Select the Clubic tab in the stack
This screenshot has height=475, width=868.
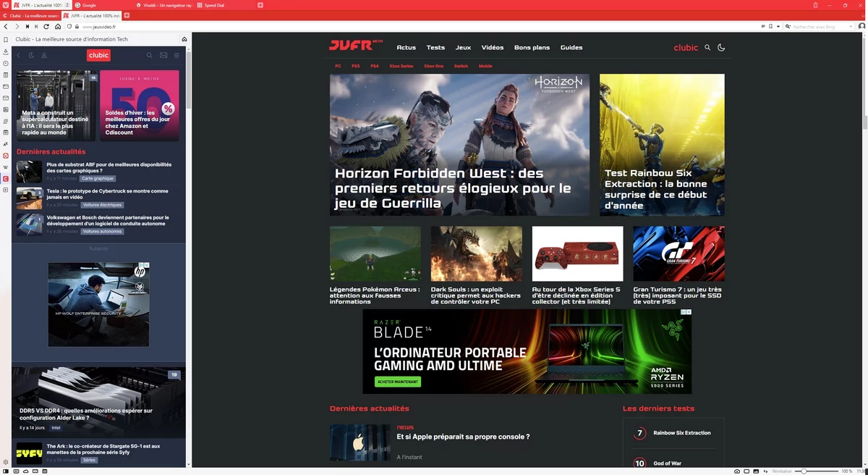(31, 15)
